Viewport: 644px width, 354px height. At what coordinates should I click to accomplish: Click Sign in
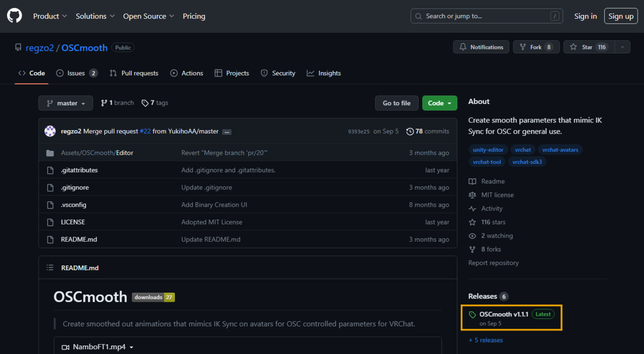tap(585, 16)
